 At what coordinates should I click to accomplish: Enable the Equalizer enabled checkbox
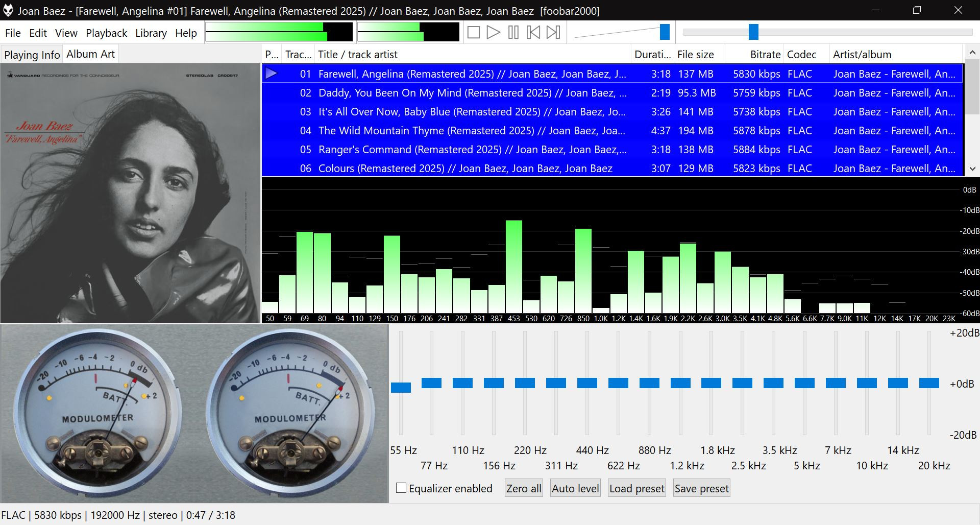pyautogui.click(x=401, y=488)
